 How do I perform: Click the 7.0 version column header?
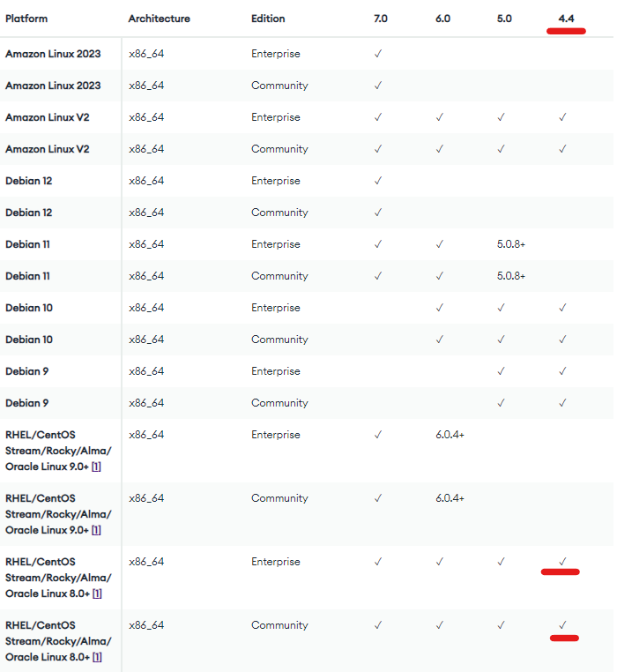(x=381, y=19)
